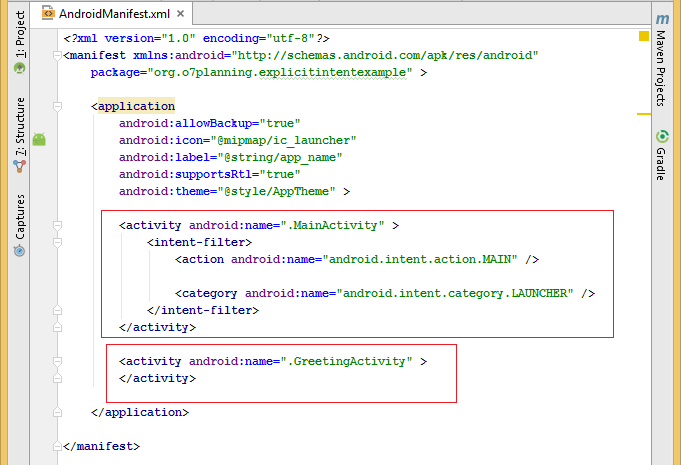The height and width of the screenshot is (465, 681).
Task: Click the XML file icon on the tab
Action: pos(48,13)
